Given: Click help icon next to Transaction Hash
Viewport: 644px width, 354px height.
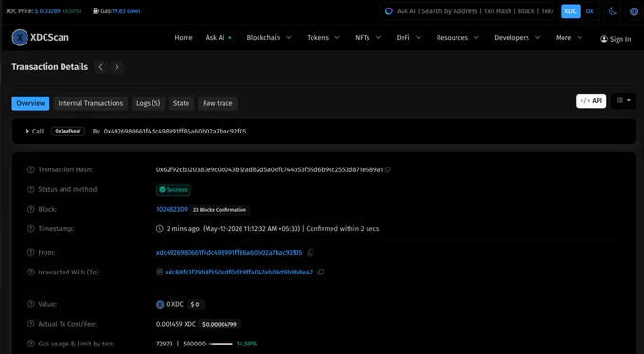Looking at the screenshot, I should click(31, 169).
